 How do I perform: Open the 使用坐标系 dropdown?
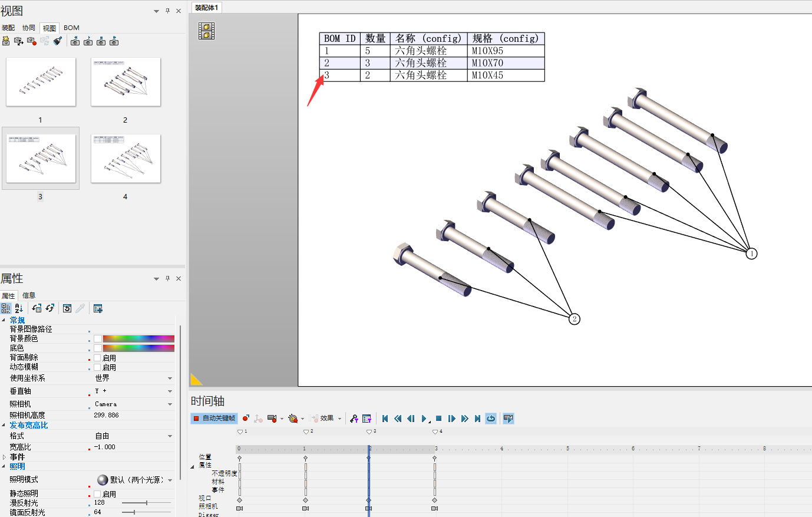pyautogui.click(x=170, y=378)
